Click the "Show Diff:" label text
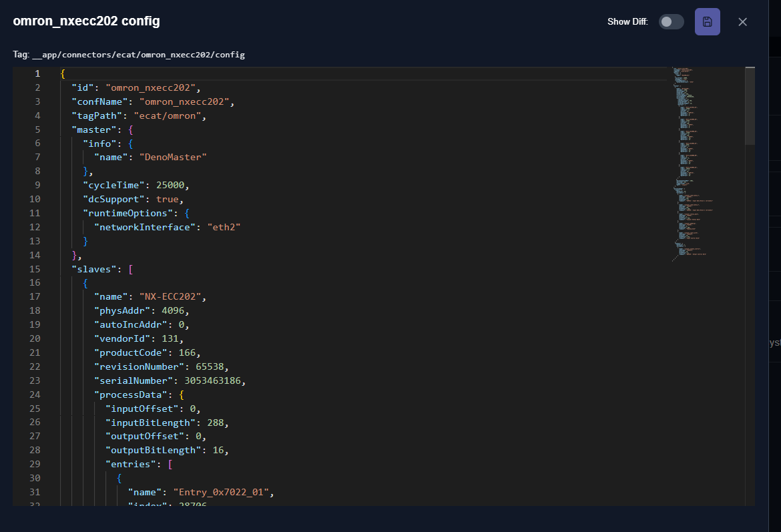781x532 pixels. point(627,22)
